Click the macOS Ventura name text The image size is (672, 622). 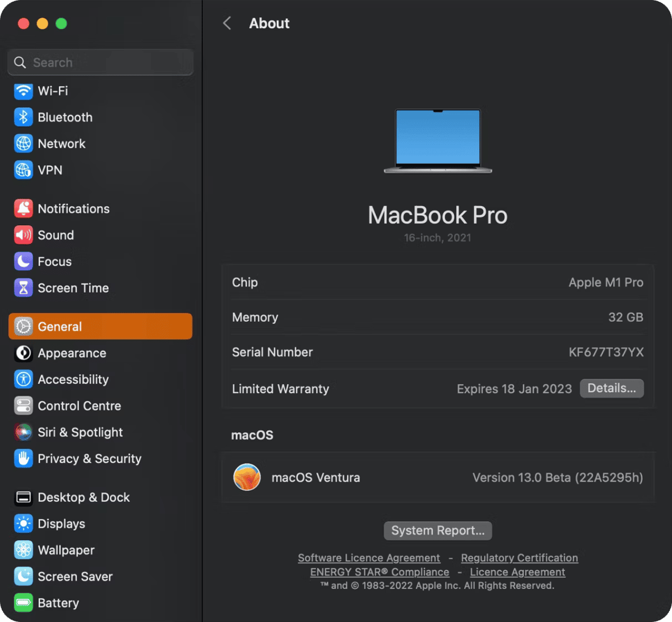tap(316, 478)
